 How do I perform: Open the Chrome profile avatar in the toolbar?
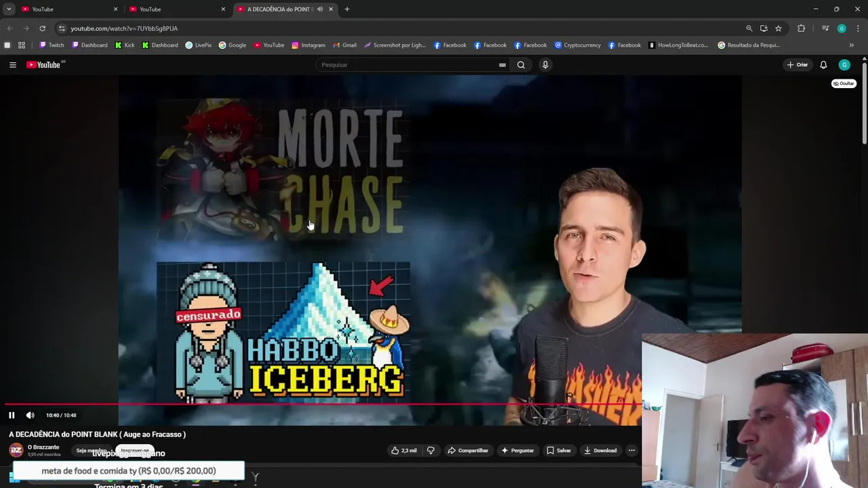coord(842,28)
